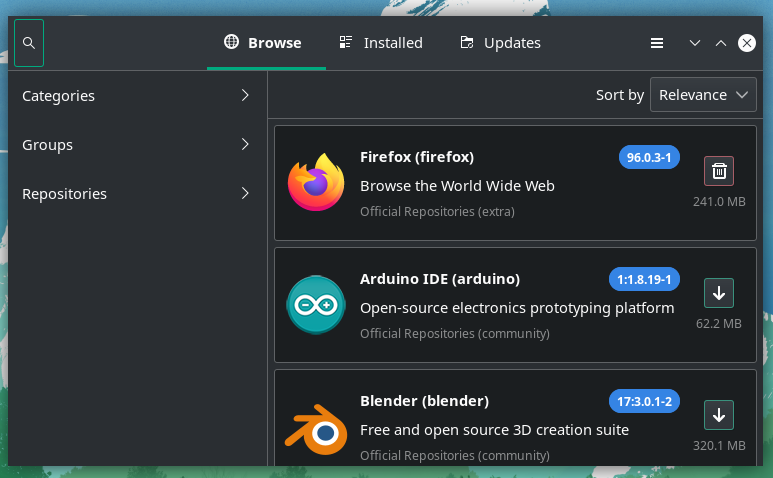
Task: Click the Arduino version badge 1:1.8.19-1
Action: (644, 279)
